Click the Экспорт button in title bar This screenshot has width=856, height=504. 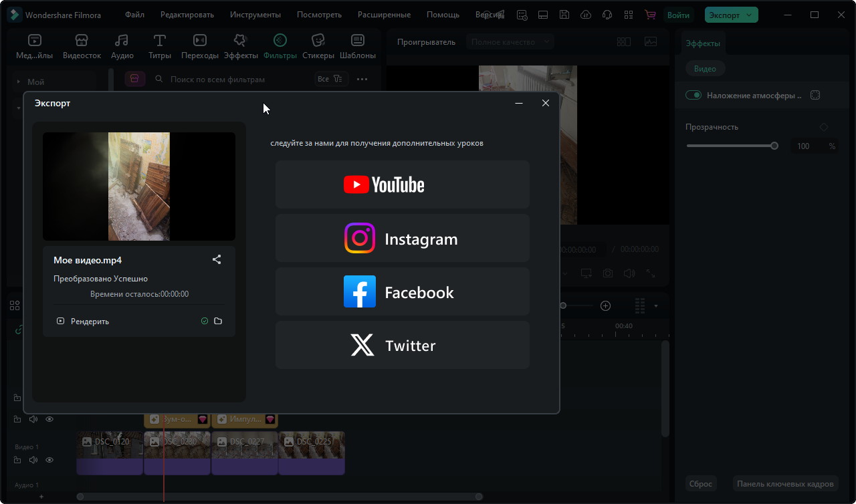(732, 15)
